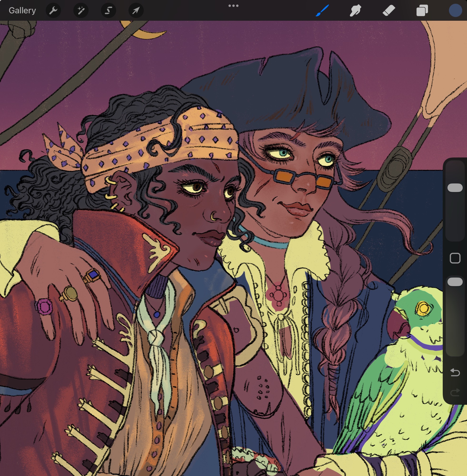
Task: Click the brush opacity slider handle
Action: click(x=455, y=282)
